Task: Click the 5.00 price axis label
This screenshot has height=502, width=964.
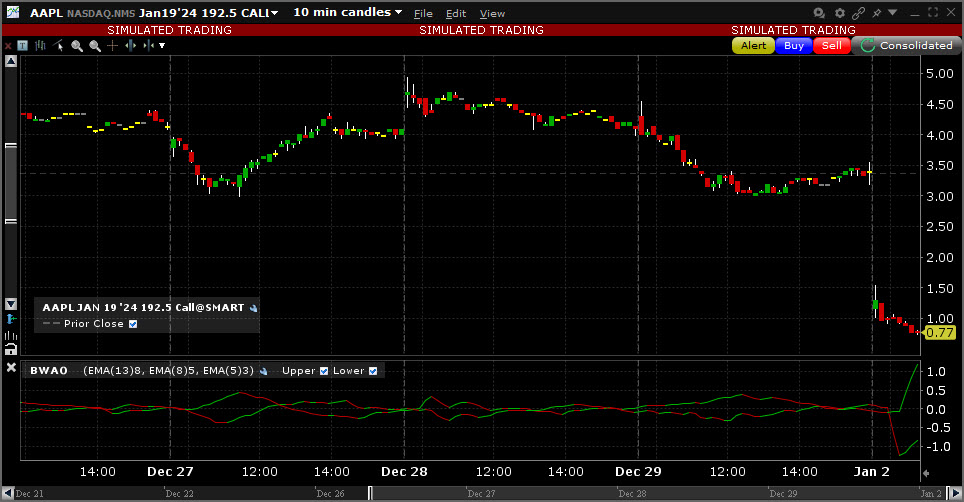Action: click(x=939, y=74)
